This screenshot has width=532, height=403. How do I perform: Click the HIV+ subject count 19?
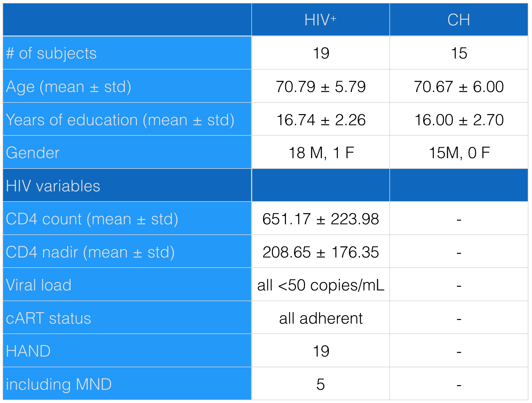coord(321,53)
